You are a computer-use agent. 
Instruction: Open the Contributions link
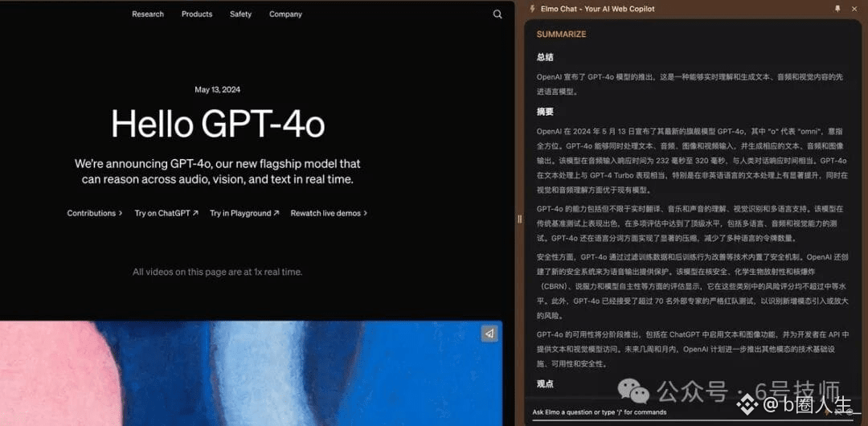[95, 213]
